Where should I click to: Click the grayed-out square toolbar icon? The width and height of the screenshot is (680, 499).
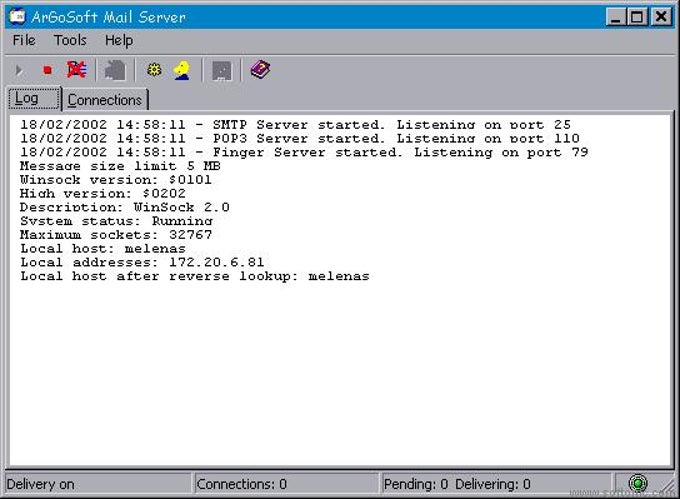pyautogui.click(x=222, y=71)
